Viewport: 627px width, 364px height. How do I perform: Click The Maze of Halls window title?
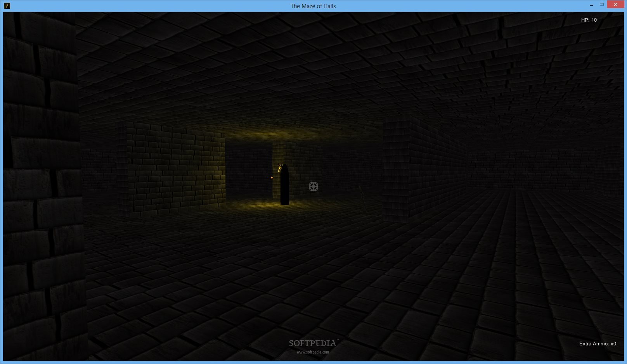coord(313,6)
